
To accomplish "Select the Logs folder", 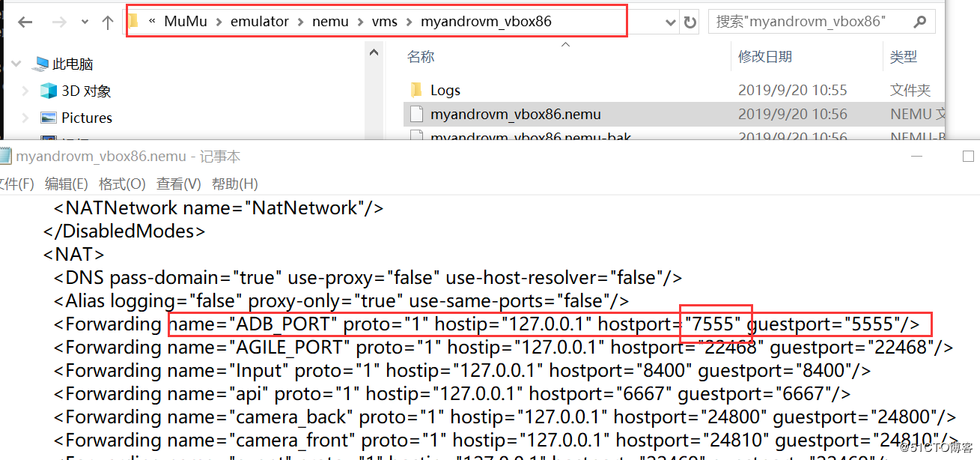I will point(445,91).
